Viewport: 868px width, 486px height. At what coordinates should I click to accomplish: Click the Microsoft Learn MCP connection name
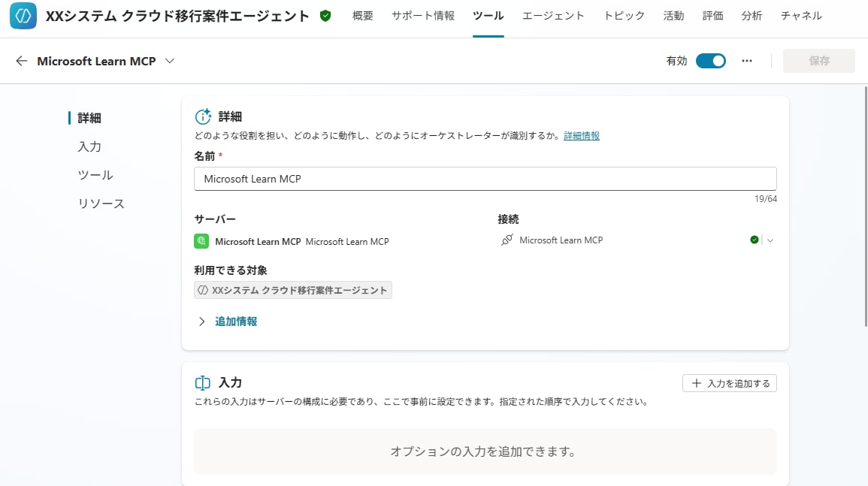pyautogui.click(x=561, y=240)
